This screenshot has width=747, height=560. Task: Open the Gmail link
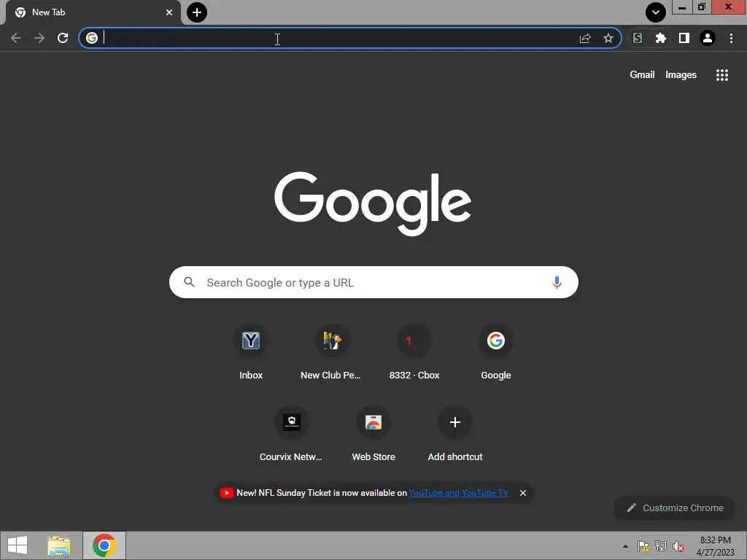coord(642,75)
